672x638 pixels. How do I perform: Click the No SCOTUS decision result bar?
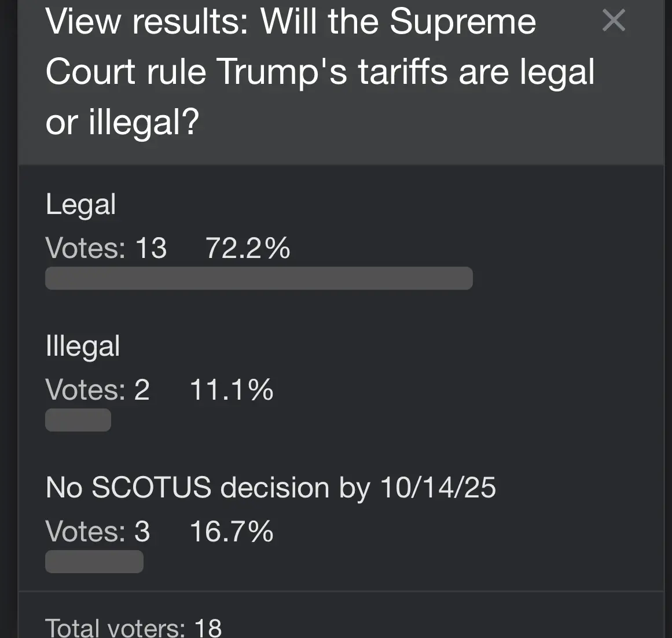pyautogui.click(x=94, y=562)
